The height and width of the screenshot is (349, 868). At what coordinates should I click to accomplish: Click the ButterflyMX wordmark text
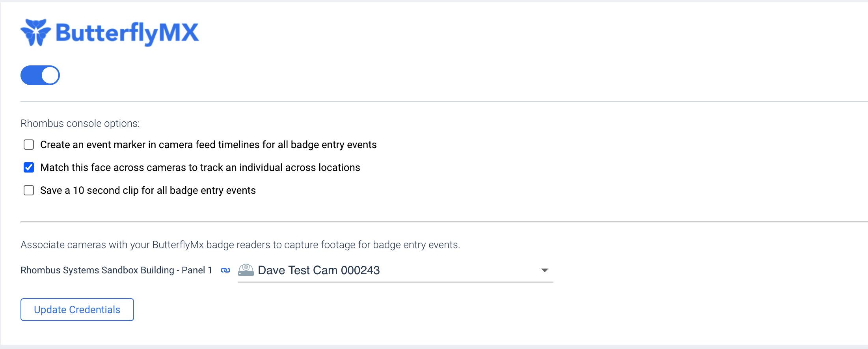[127, 33]
